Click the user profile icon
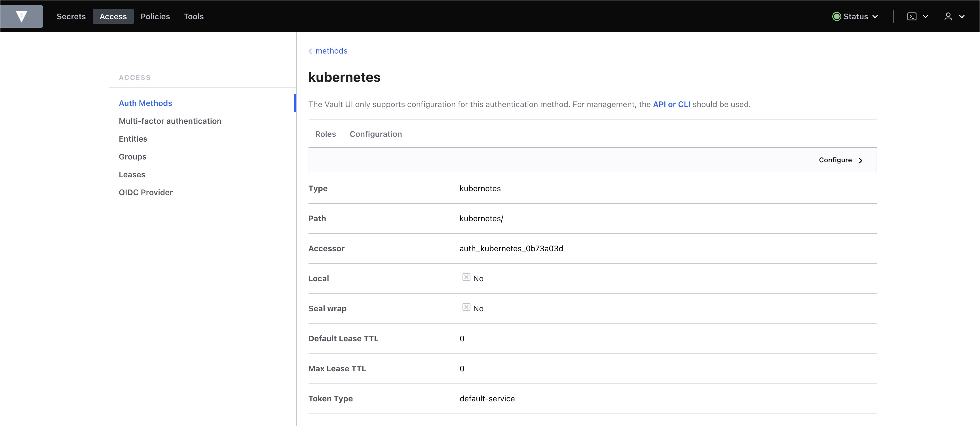Viewport: 980px width, 426px height. (948, 16)
